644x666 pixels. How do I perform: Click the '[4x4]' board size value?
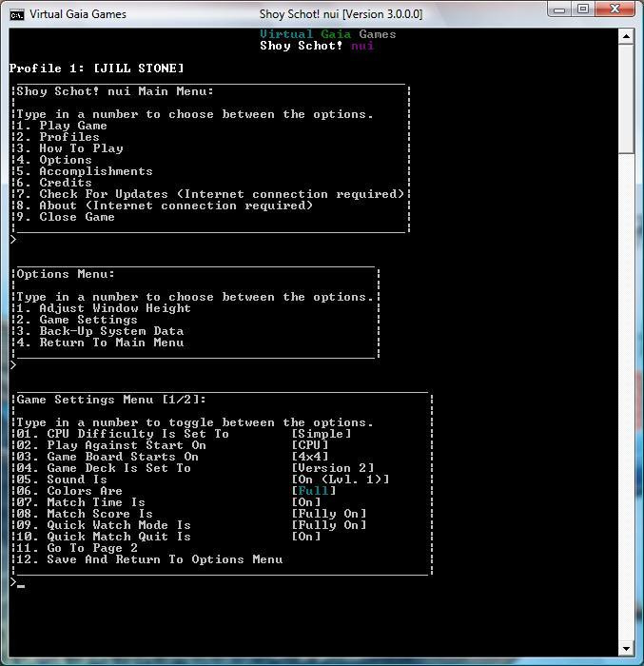pyautogui.click(x=310, y=458)
